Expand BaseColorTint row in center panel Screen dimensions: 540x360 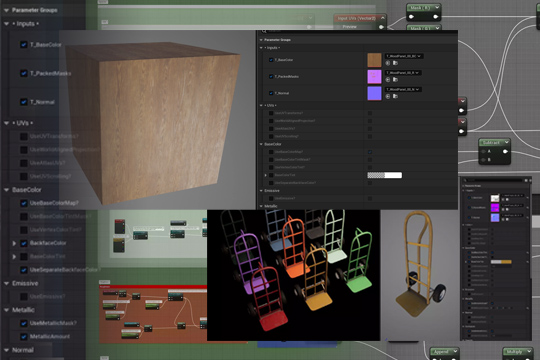coord(266,175)
